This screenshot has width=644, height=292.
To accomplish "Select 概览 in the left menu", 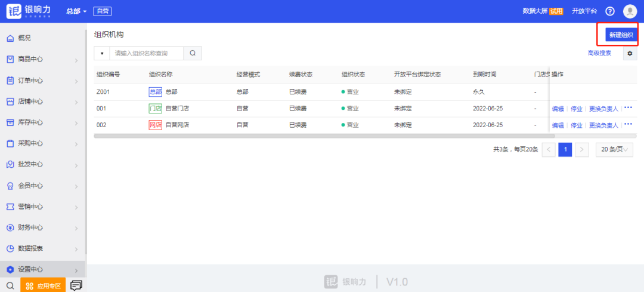I will coord(24,38).
